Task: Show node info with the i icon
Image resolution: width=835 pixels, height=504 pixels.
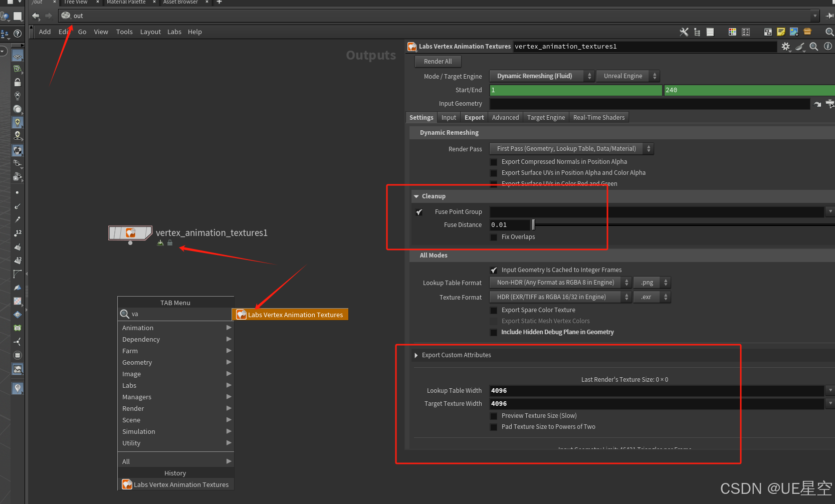Action: coord(828,46)
